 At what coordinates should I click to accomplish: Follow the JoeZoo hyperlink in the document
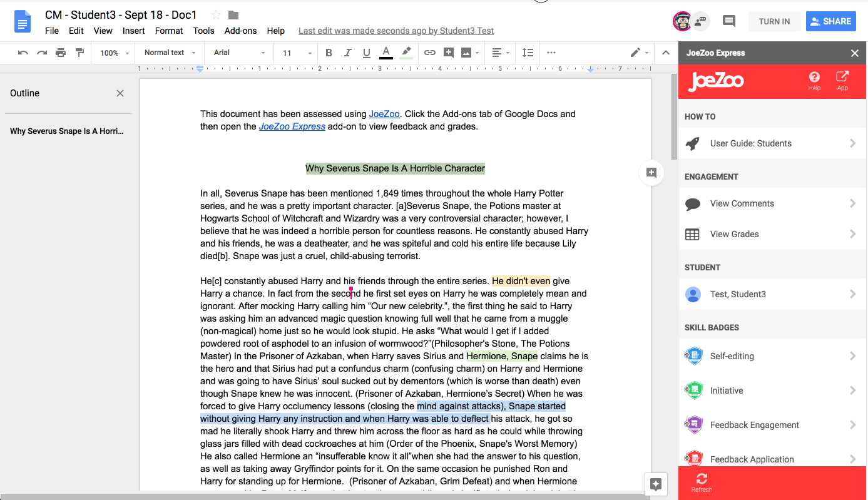(384, 114)
